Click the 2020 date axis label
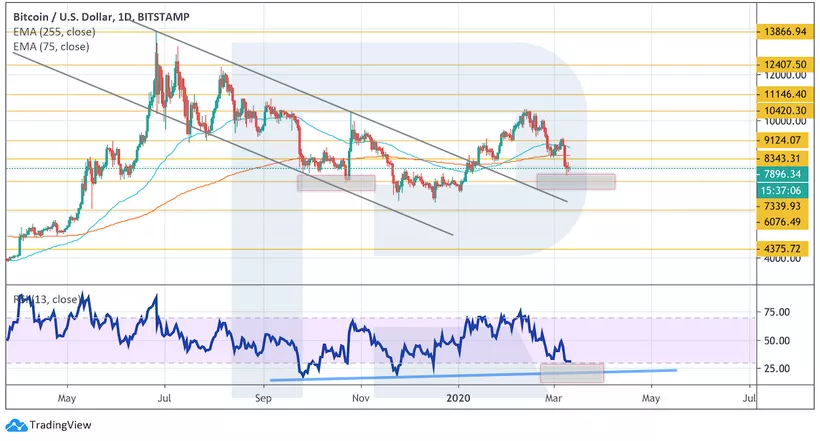Image resolution: width=820 pixels, height=441 pixels. [x=458, y=399]
